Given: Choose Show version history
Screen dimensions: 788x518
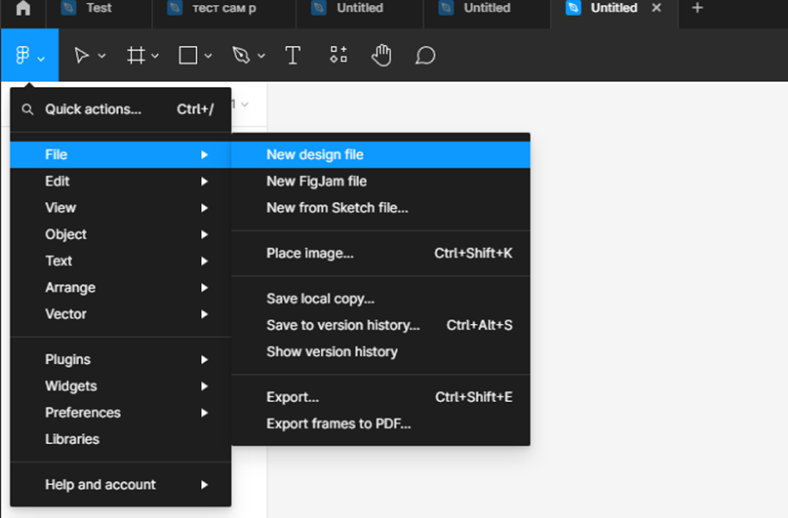Looking at the screenshot, I should (380, 352).
